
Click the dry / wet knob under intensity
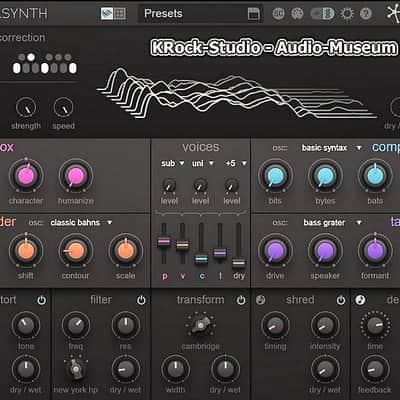(x=325, y=369)
